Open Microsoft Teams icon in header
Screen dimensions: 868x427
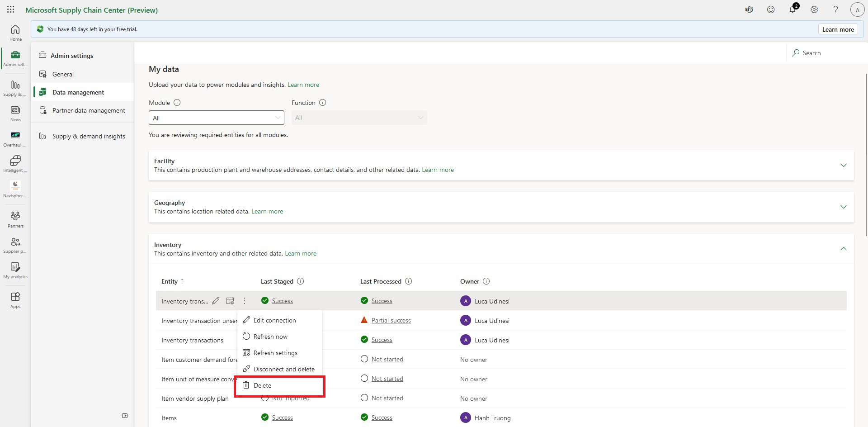[749, 9]
